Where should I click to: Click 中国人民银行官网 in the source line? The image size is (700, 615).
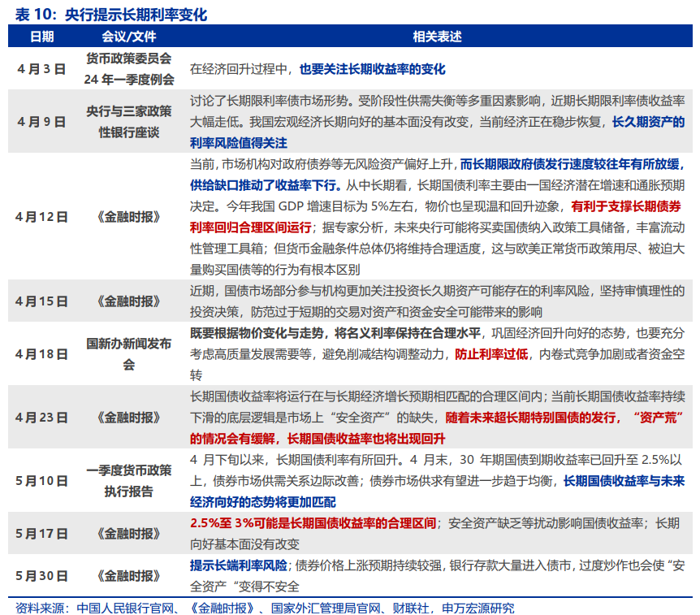125,608
